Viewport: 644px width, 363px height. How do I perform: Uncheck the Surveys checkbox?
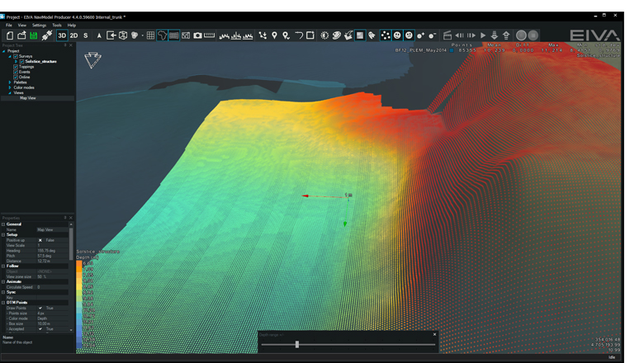pyautogui.click(x=17, y=56)
